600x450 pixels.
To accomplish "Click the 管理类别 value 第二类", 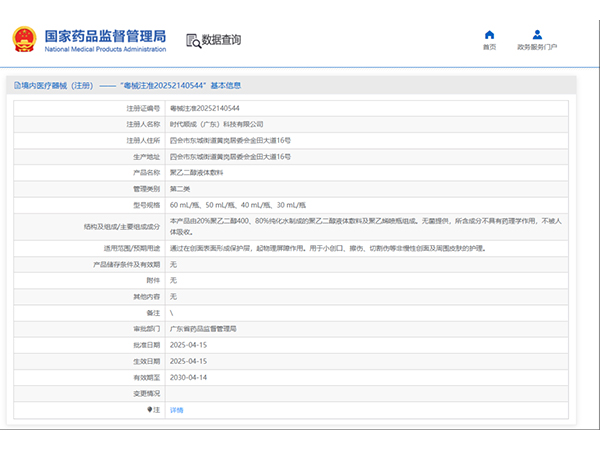I will (x=180, y=189).
